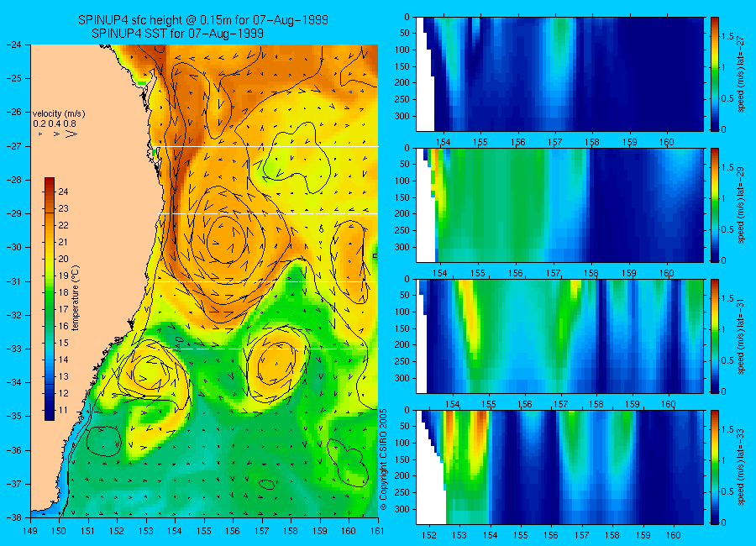This screenshot has height=546, width=756.
Task: Click the 'temperature (°C)' vertical label
Action: 76,298
